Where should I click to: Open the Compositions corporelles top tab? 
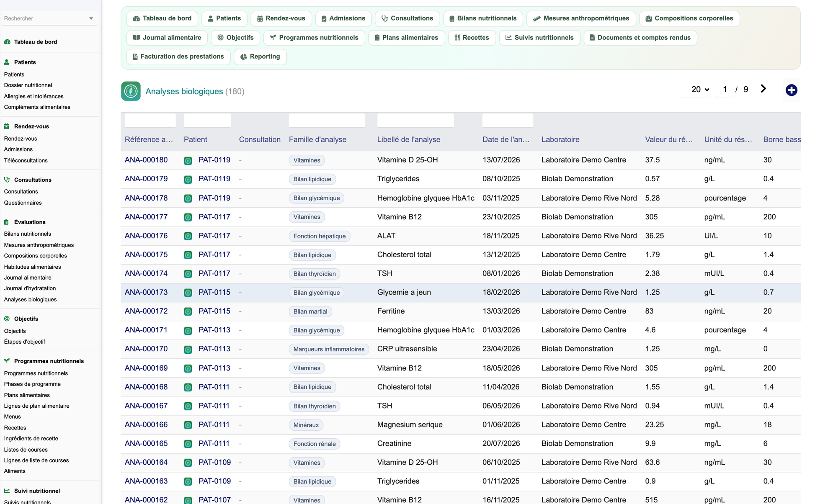coord(689,18)
